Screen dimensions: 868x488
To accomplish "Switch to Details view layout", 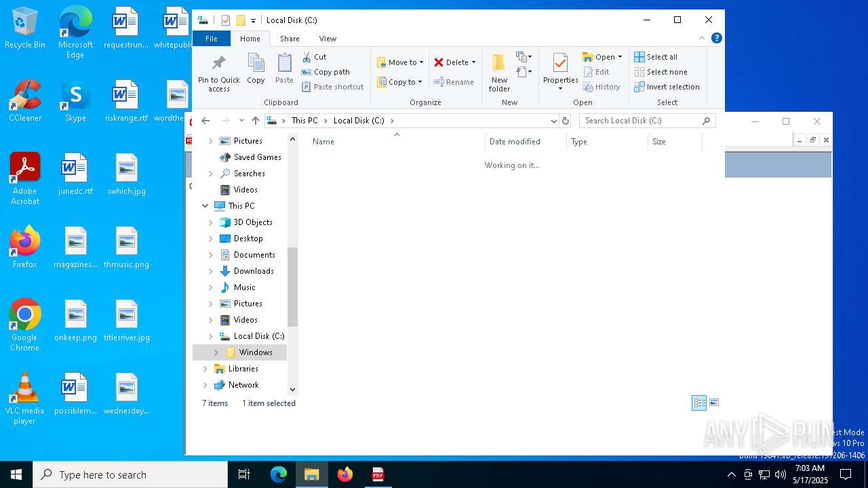I will [699, 403].
